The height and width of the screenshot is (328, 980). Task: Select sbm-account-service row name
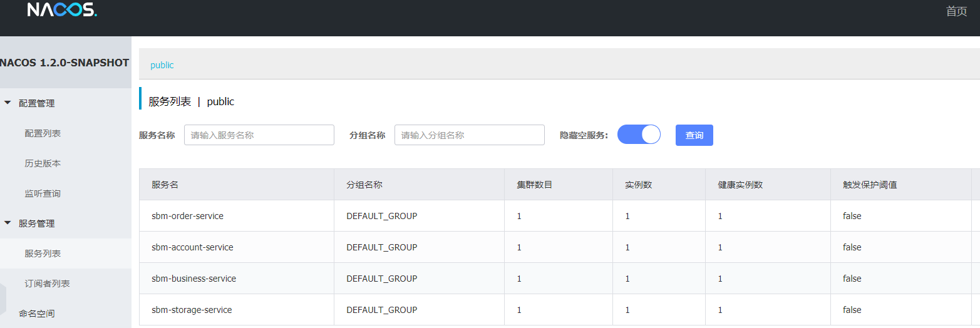click(192, 247)
